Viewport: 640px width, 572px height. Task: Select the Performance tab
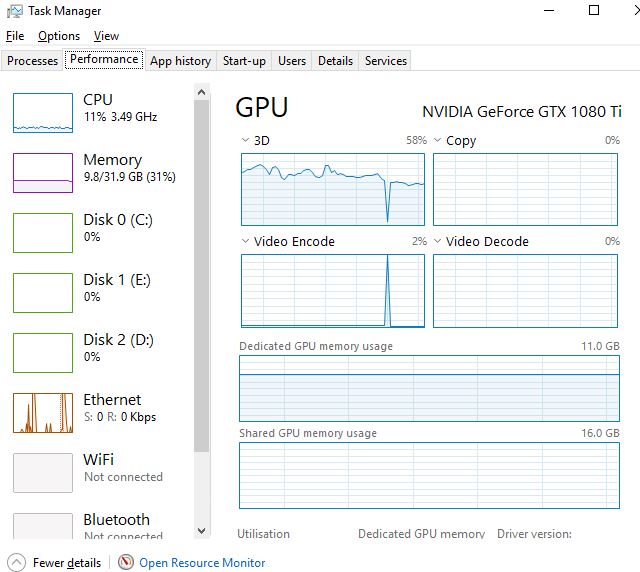point(104,59)
